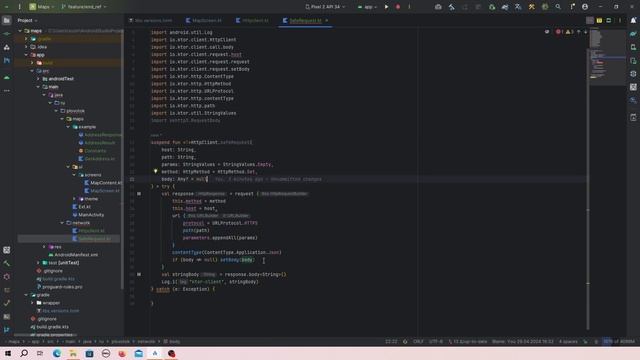Viewport: 640px width, 360px height.
Task: Open the Git branch dropdown in title bar
Action: tap(83, 7)
